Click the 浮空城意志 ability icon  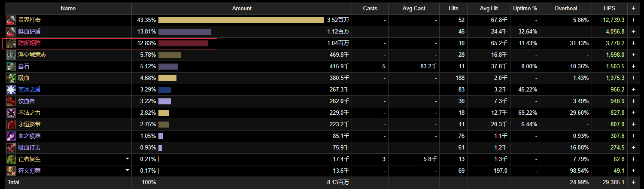(11, 55)
